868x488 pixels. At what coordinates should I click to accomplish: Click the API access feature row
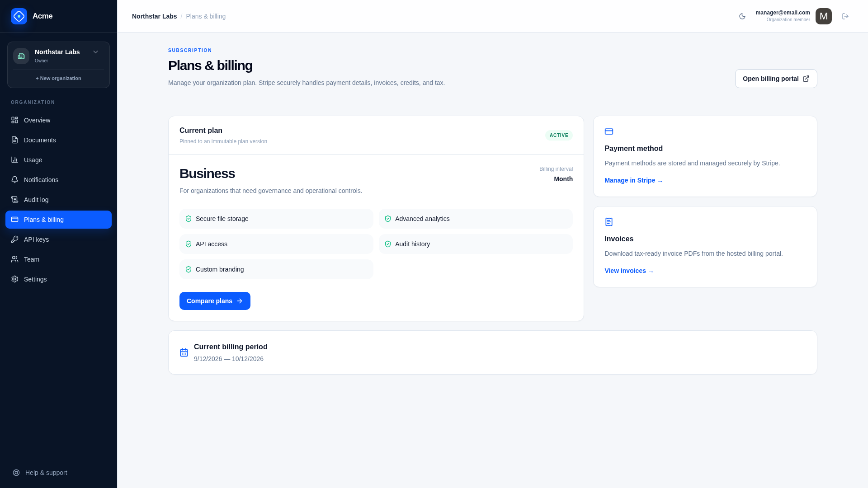coord(276,244)
